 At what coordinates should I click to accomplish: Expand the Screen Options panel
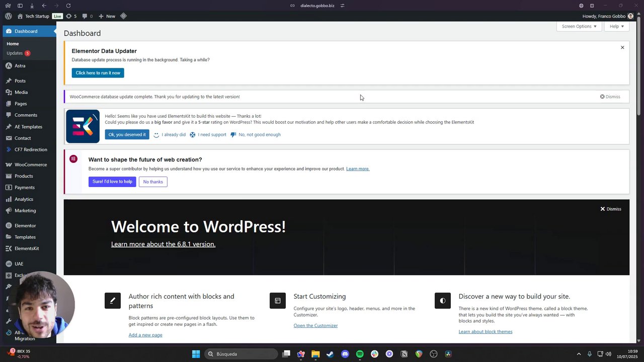click(x=579, y=26)
